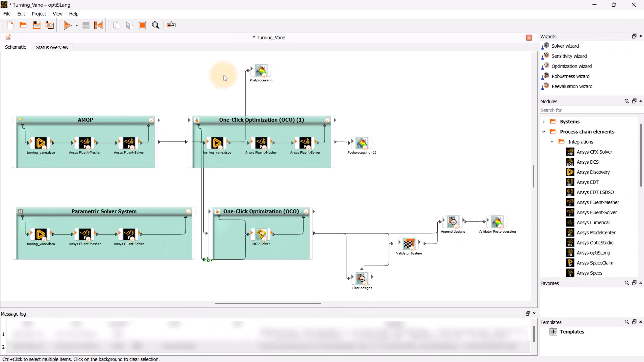Click the search icon in Favorites panel header

[x=627, y=283]
